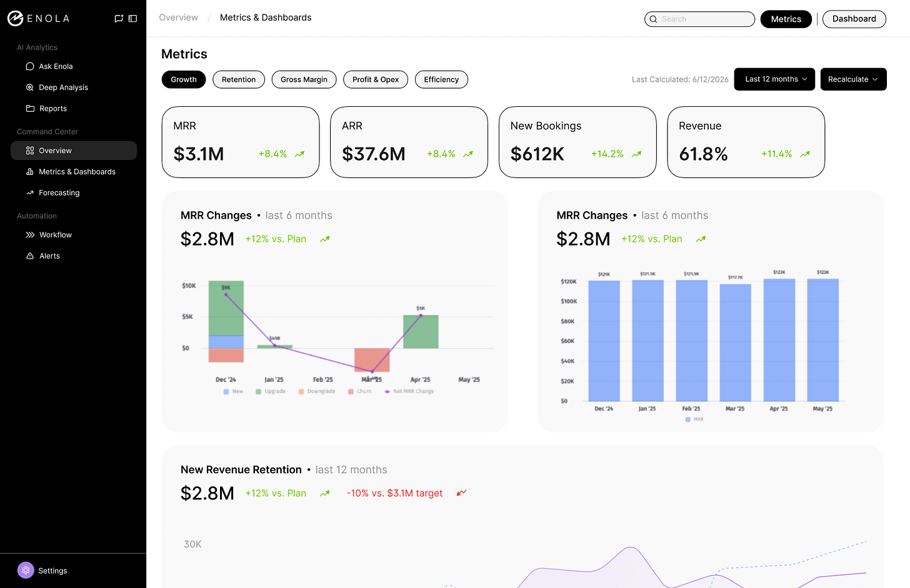Open the Recalculate dropdown
The height and width of the screenshot is (588, 910).
click(x=853, y=79)
